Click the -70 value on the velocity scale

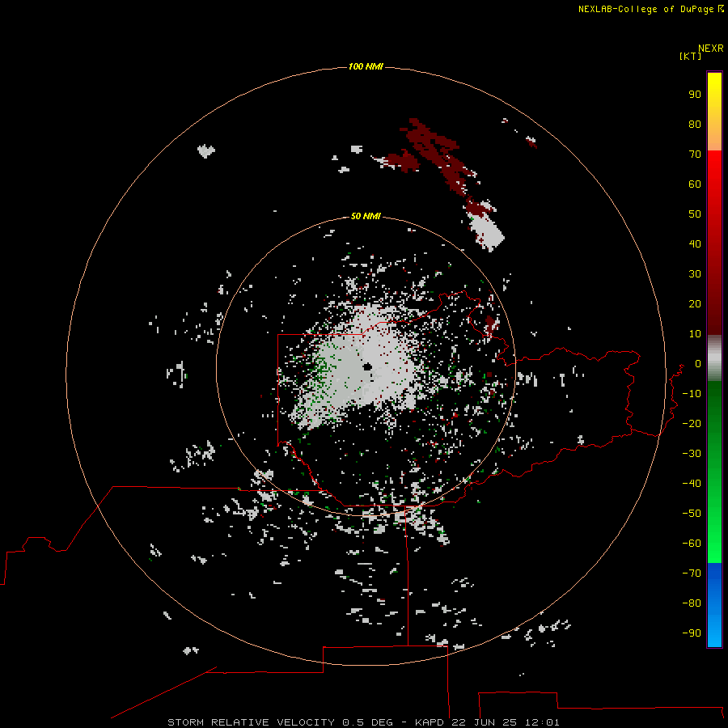692,573
